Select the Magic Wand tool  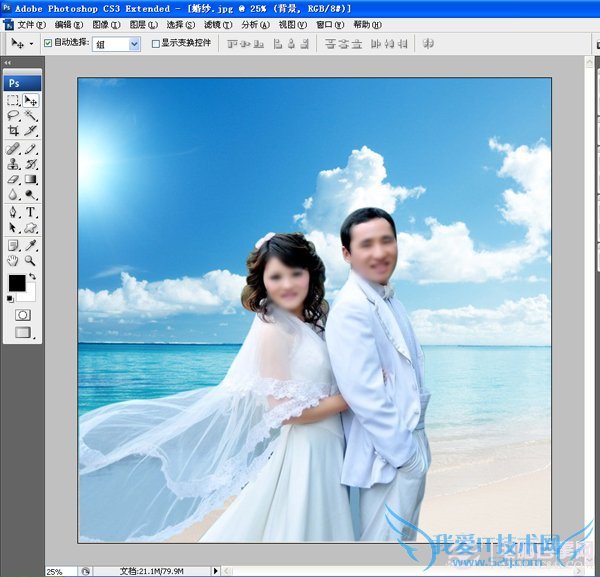[x=31, y=116]
